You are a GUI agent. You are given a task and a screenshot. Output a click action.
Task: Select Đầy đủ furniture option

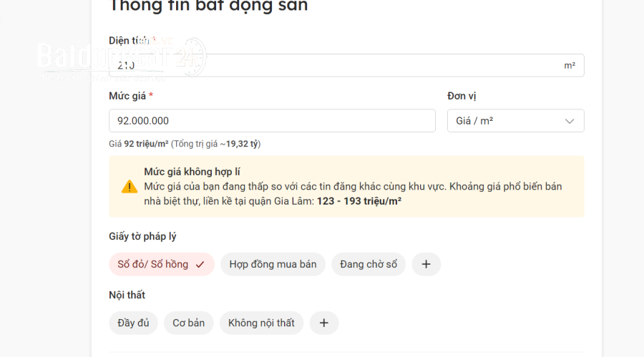[133, 323]
